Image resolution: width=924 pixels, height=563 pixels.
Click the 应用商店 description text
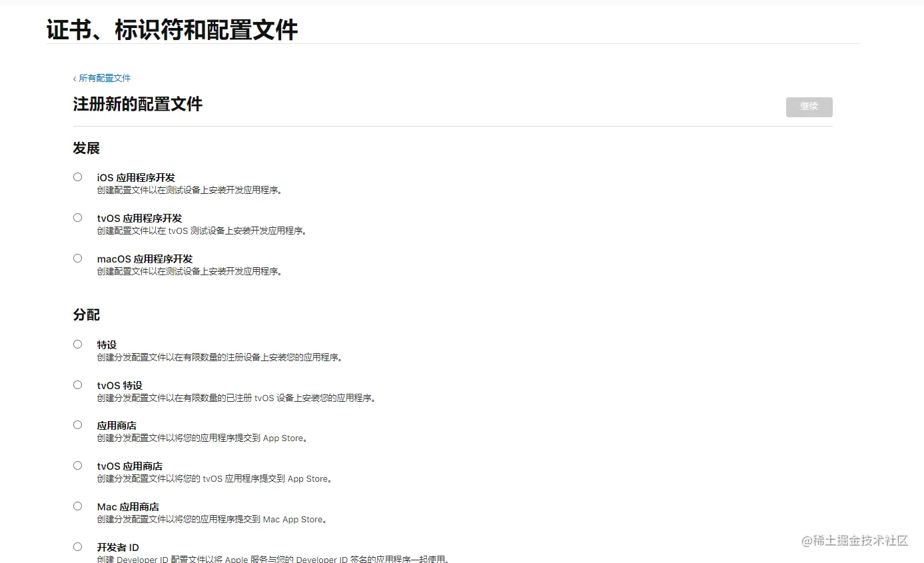coord(201,438)
